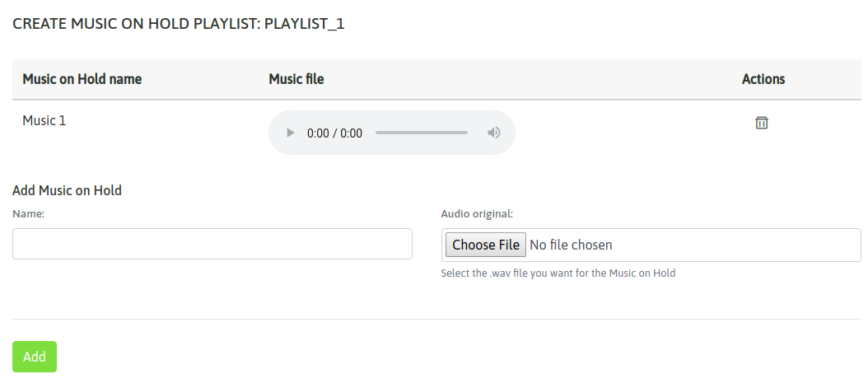Click the PLAYLIST_1 name in the title
The width and height of the screenshot is (868, 388).
point(305,24)
